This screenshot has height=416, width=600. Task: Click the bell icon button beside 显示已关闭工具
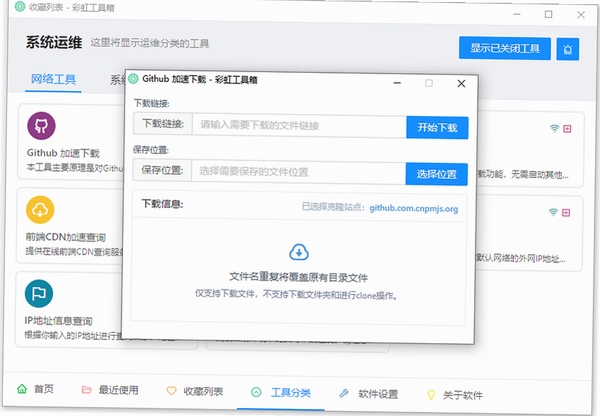point(567,49)
